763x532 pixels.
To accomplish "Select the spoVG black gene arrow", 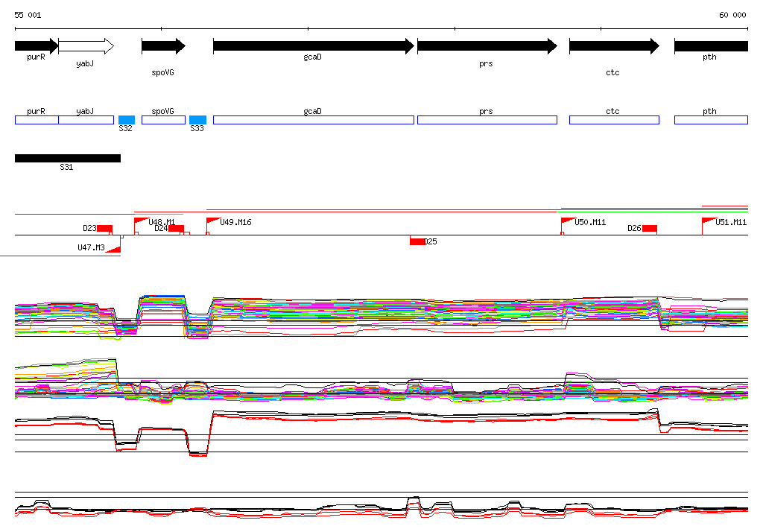I will [163, 46].
